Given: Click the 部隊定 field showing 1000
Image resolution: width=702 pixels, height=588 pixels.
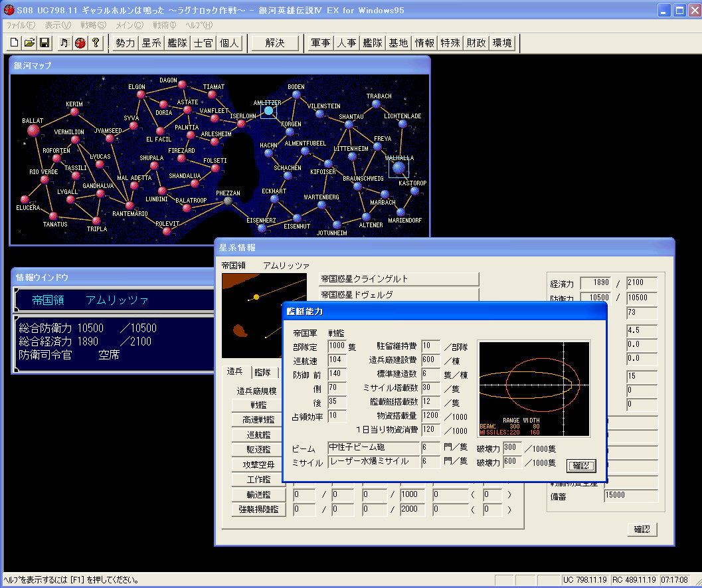Looking at the screenshot, I should click(337, 346).
